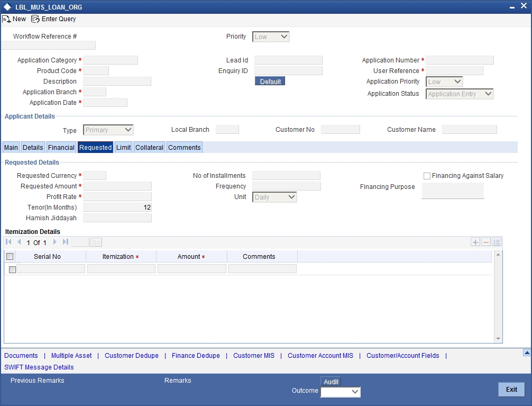This screenshot has width=532, height=406.
Task: Click the User Reference field
Action: 454,71
